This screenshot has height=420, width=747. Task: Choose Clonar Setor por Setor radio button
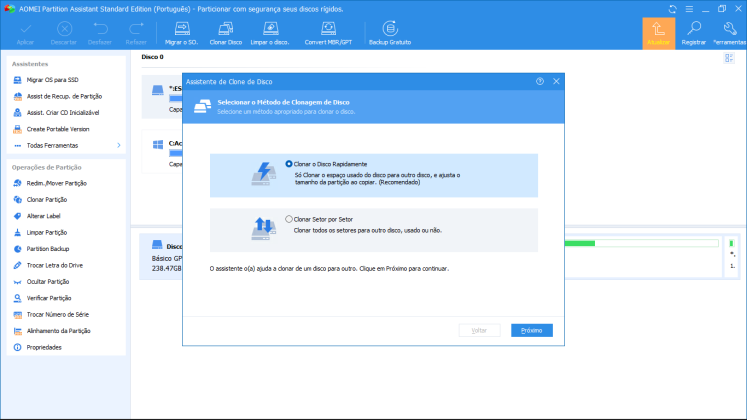(289, 219)
